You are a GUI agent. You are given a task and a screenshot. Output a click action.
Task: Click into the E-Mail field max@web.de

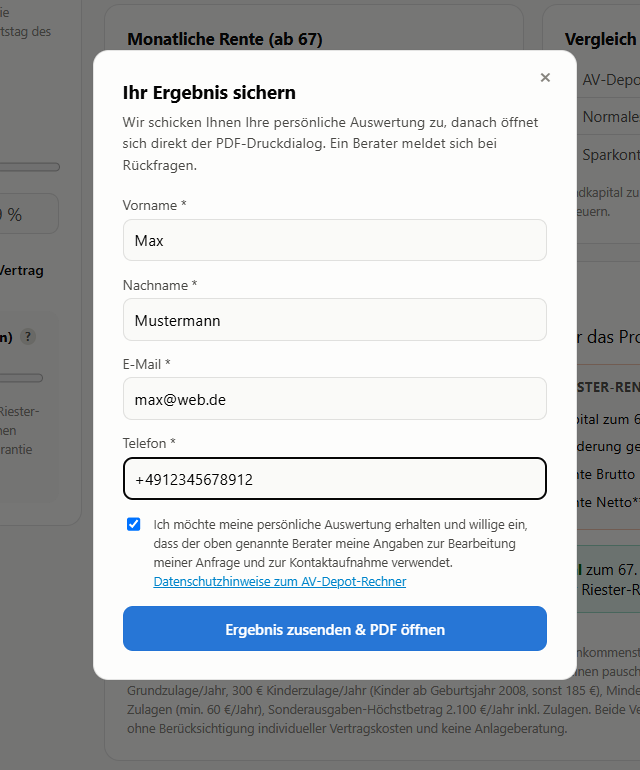click(334, 399)
